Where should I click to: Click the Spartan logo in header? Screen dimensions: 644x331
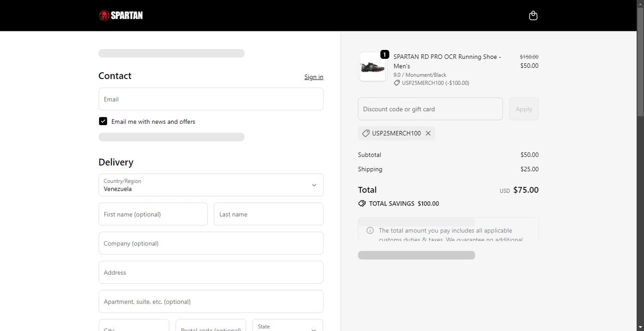coord(121,15)
